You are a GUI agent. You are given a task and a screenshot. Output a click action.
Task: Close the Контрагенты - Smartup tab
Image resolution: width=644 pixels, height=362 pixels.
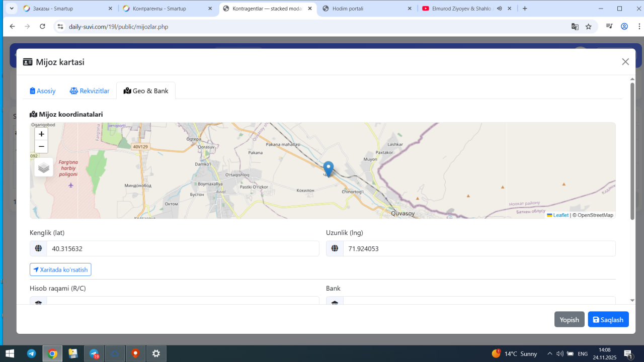(211, 9)
